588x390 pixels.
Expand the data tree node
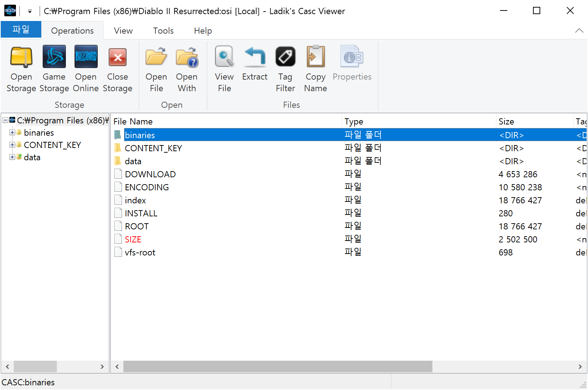[12, 157]
